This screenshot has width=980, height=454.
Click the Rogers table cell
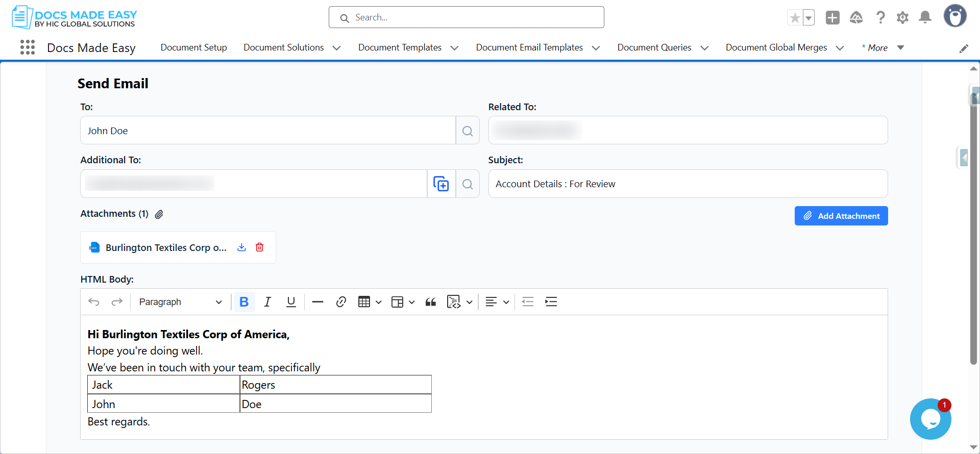pos(336,385)
